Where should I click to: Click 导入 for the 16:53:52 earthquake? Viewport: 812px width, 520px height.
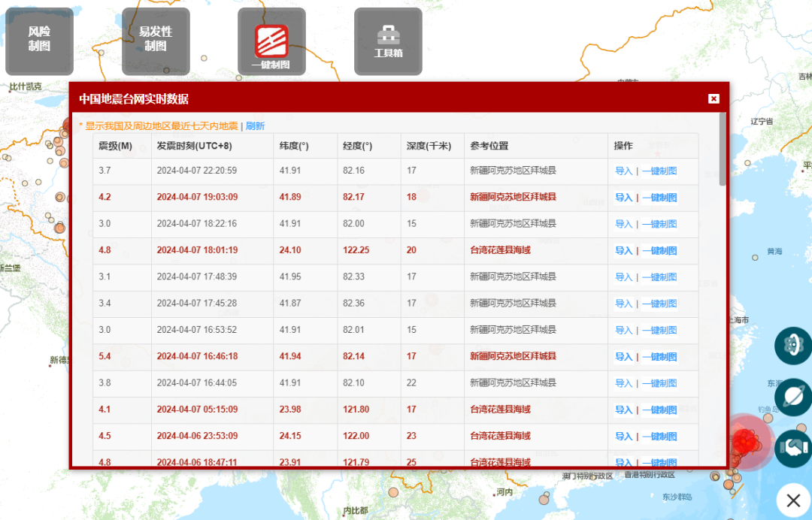click(x=624, y=330)
